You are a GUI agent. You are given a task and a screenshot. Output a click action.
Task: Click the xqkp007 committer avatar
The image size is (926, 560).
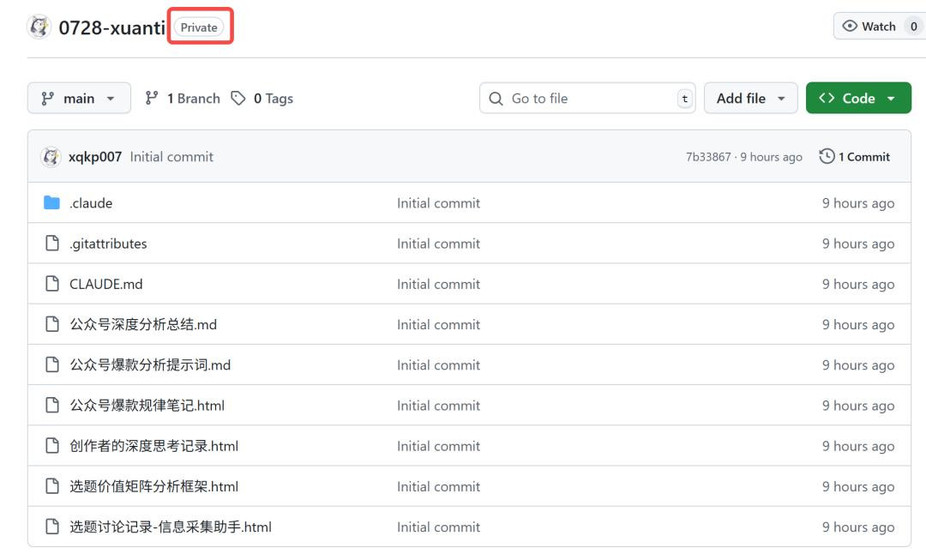51,157
